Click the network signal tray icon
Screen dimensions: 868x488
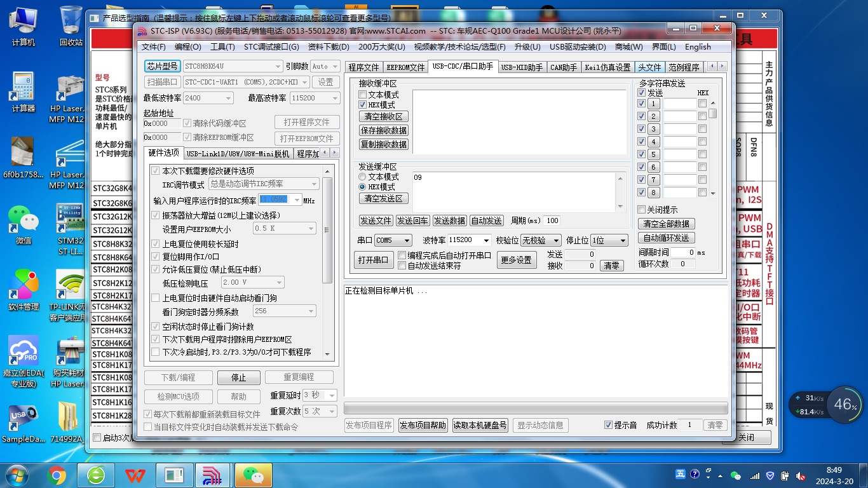coord(754,475)
